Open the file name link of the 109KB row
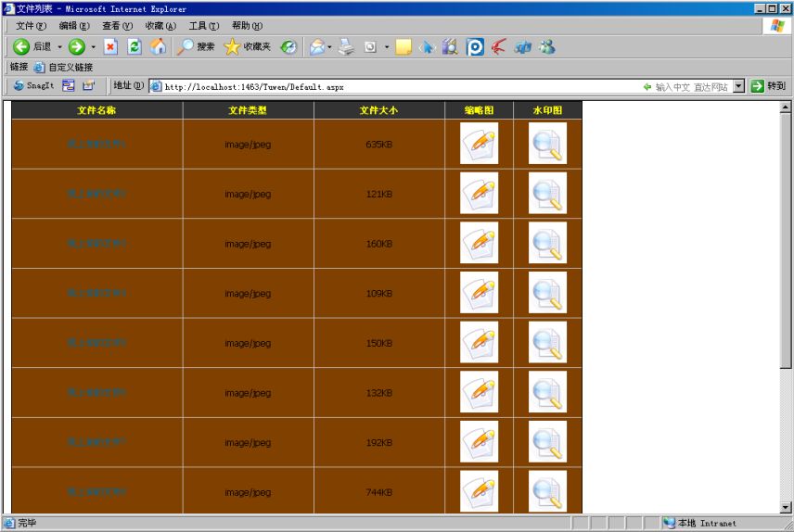794x532 pixels. (x=96, y=293)
